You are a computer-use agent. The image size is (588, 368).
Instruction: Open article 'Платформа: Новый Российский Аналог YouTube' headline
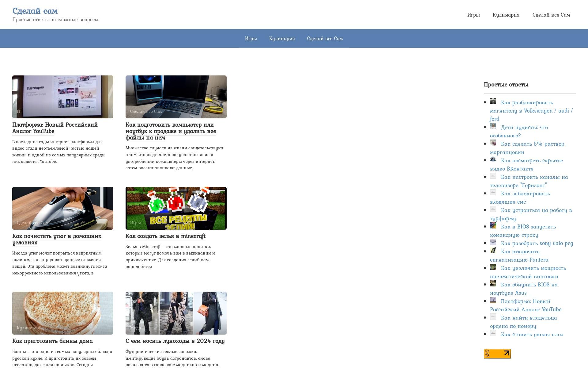pos(55,128)
